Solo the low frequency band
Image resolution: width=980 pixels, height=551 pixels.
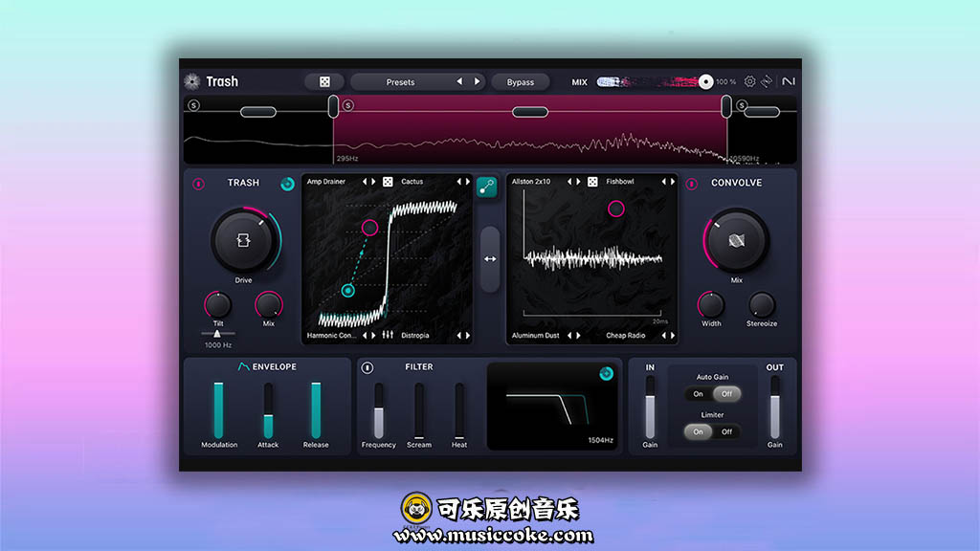193,105
